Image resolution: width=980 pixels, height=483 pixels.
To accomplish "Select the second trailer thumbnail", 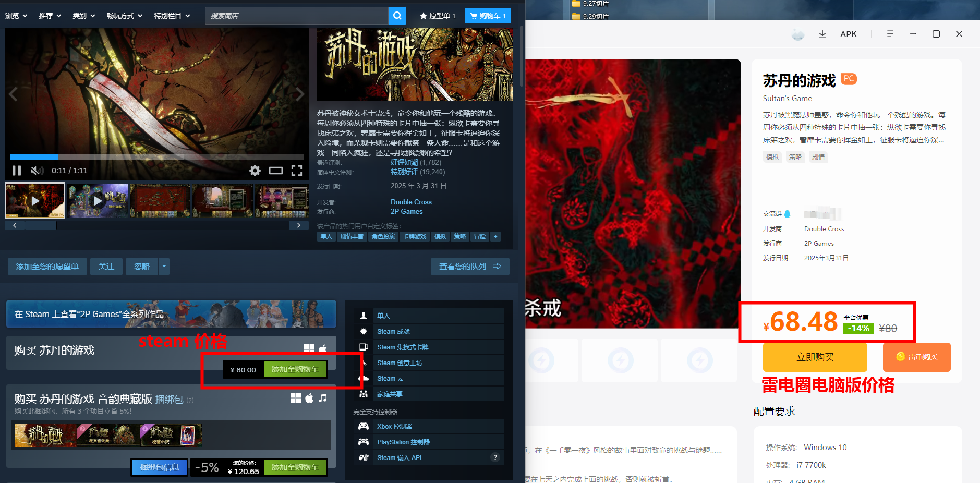I will (98, 200).
